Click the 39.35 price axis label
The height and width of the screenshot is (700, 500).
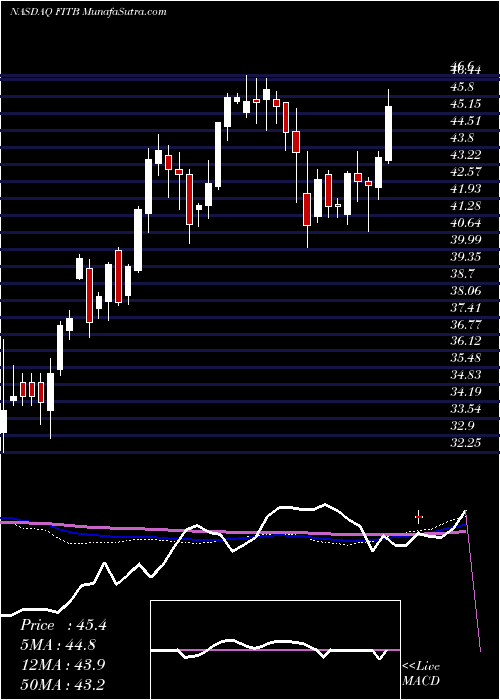click(466, 256)
